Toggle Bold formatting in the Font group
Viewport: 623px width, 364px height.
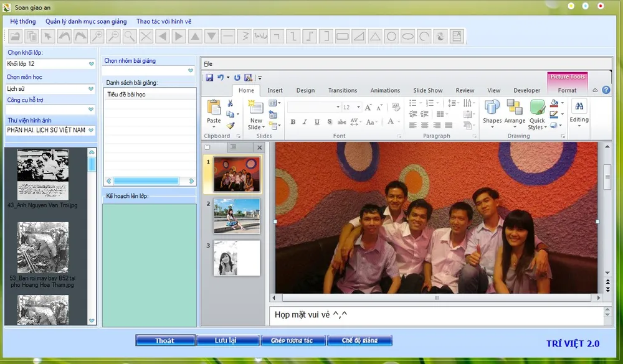tap(293, 122)
